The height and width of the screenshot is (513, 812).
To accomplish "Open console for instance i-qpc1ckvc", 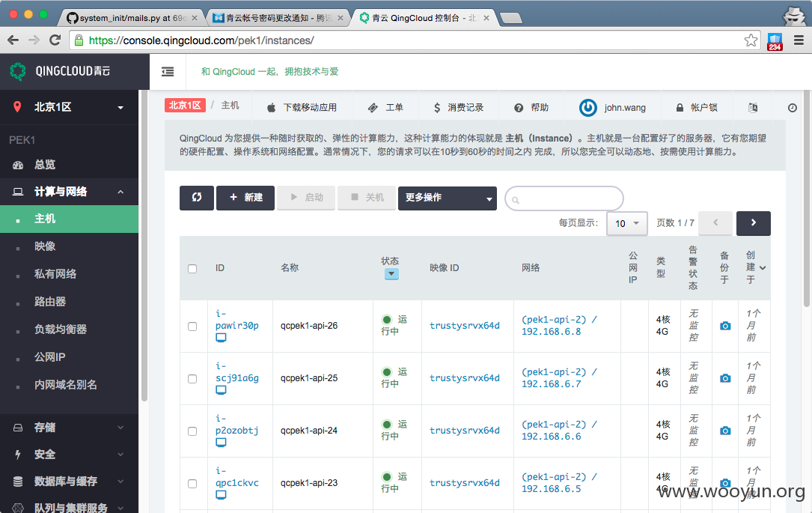I will point(221,495).
